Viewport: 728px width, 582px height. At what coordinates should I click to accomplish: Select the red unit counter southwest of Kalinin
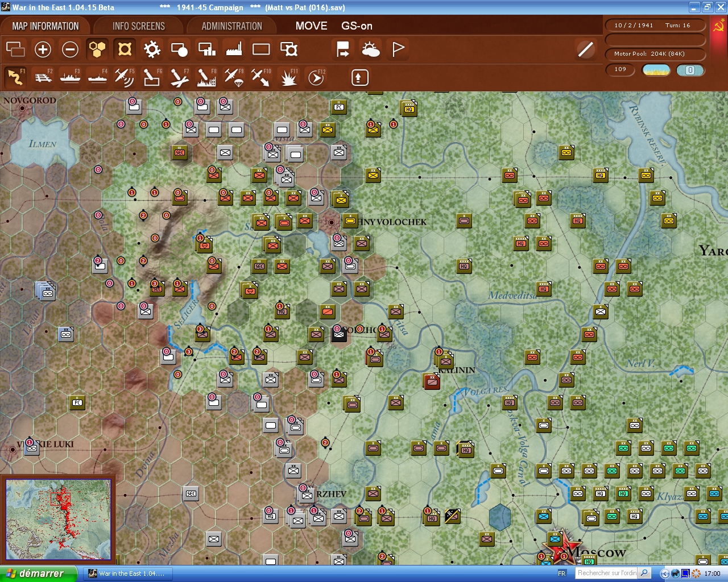tap(432, 381)
